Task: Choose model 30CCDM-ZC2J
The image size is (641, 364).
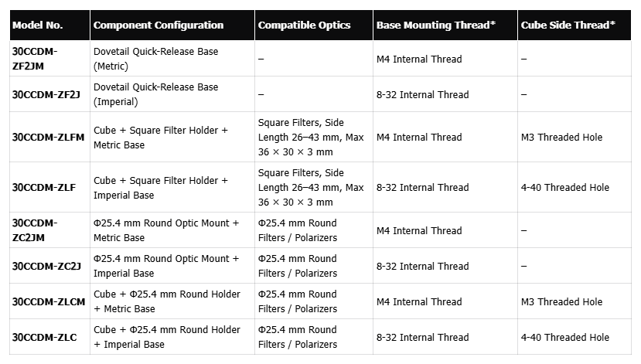Action: click(46, 266)
